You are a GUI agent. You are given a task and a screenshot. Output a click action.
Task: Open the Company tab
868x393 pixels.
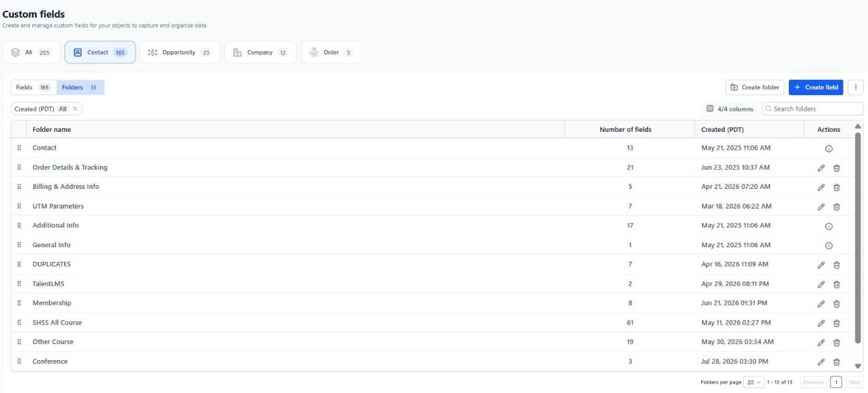click(260, 53)
